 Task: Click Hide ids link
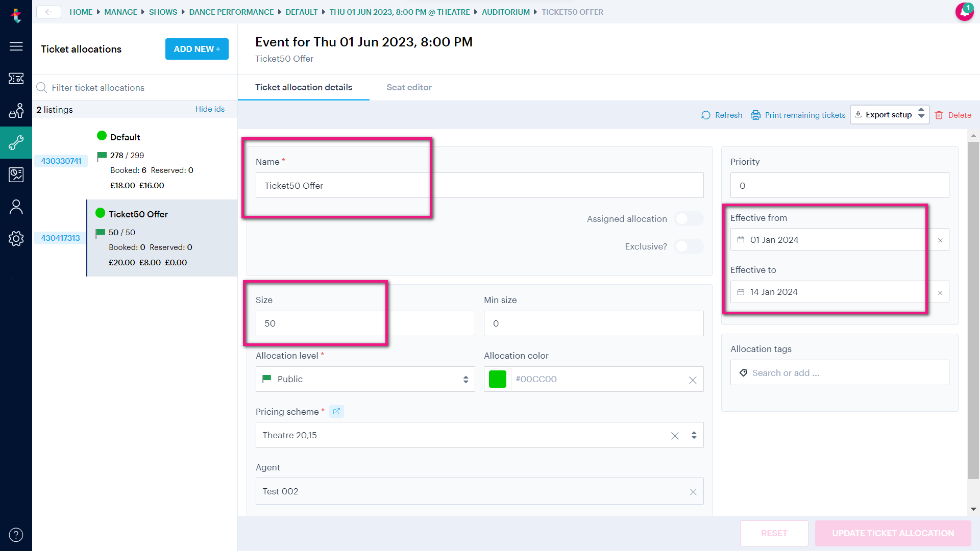(210, 109)
